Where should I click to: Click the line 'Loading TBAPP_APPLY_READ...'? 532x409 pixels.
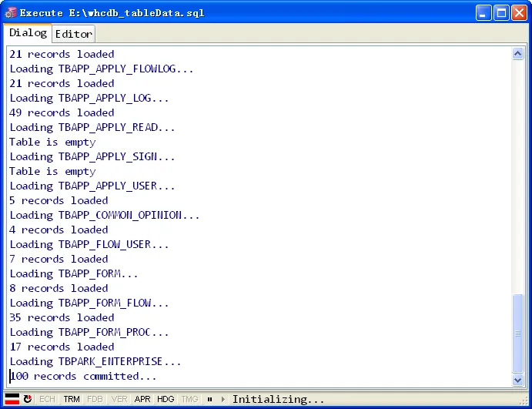(x=92, y=127)
